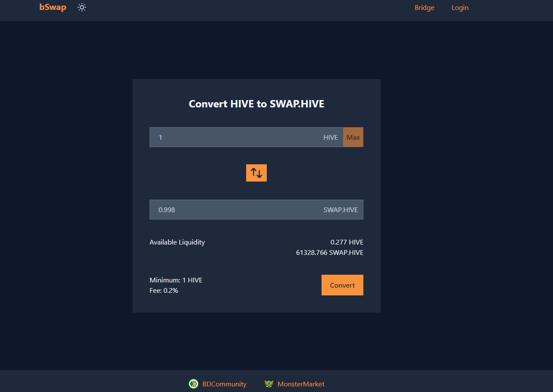This screenshot has height=392, width=553.
Task: Focus the SWAP.HIVE output amount field
Action: pos(237,210)
